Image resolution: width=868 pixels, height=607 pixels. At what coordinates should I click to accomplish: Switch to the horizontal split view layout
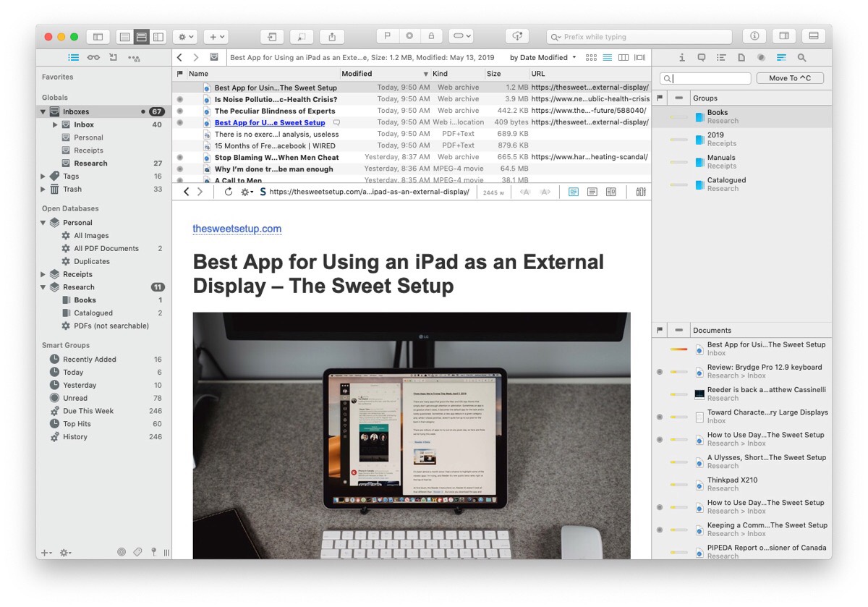[142, 36]
